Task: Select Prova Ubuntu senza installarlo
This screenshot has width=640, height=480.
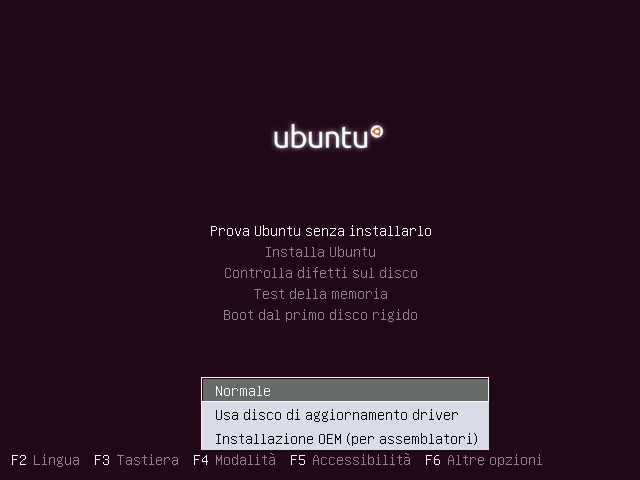Action: (x=320, y=231)
